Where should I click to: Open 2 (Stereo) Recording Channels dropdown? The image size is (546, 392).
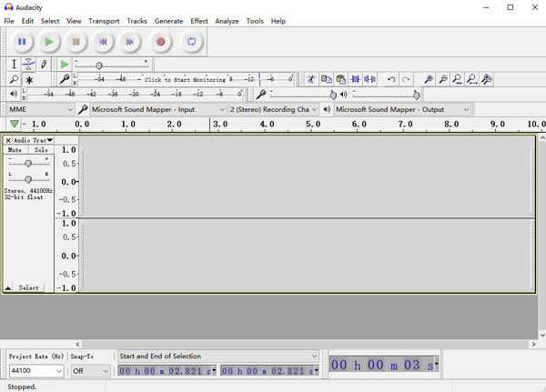(273, 110)
